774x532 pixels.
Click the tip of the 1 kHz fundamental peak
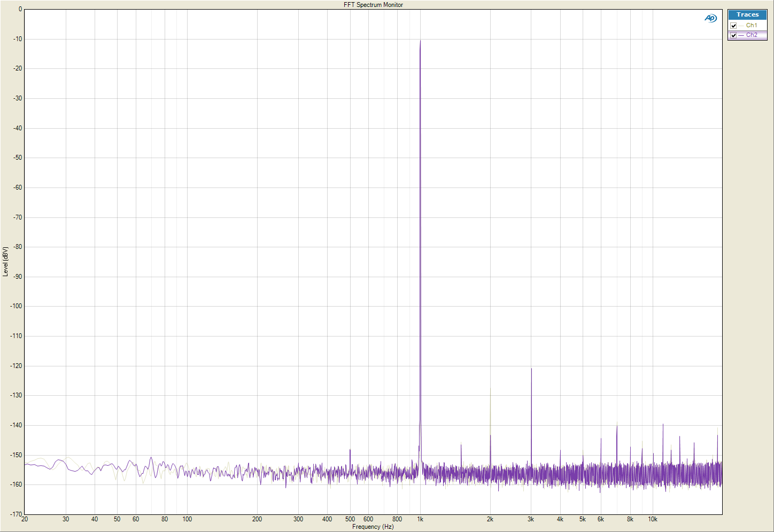(x=420, y=41)
